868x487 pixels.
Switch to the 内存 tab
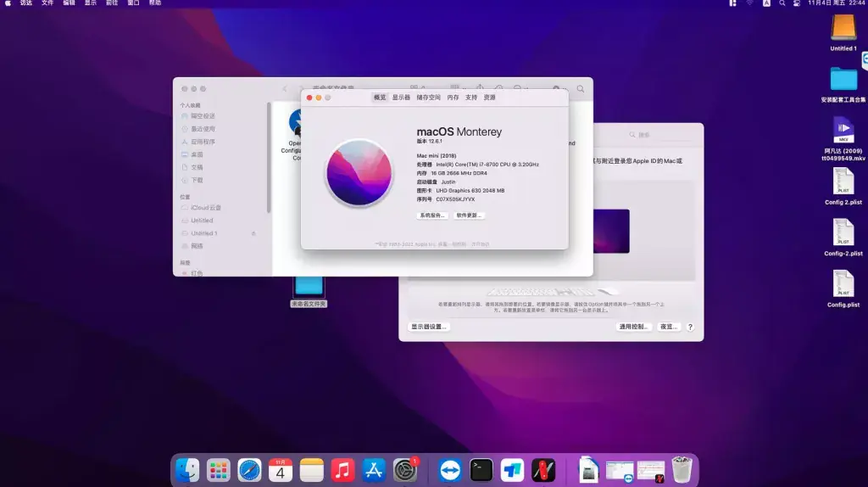pyautogui.click(x=453, y=98)
